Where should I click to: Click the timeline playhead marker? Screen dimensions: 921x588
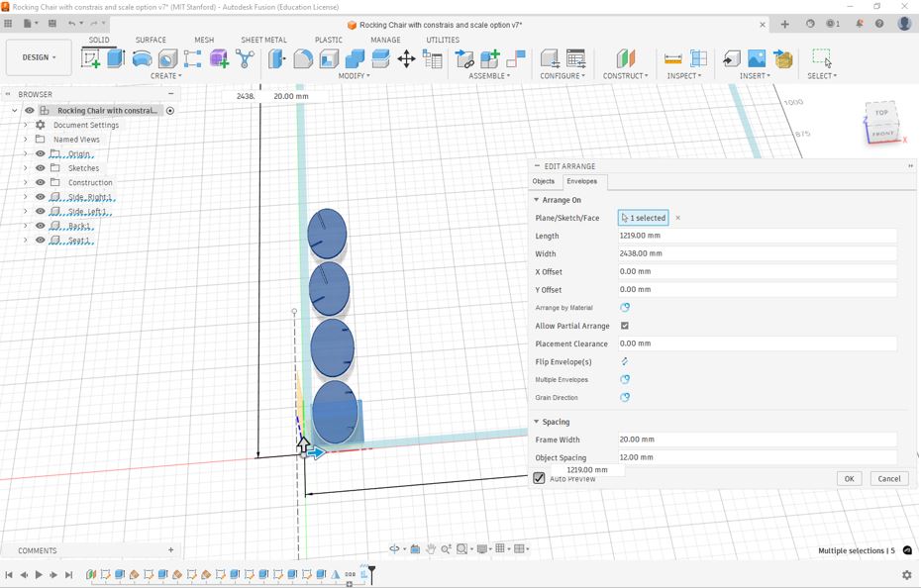pos(371,572)
